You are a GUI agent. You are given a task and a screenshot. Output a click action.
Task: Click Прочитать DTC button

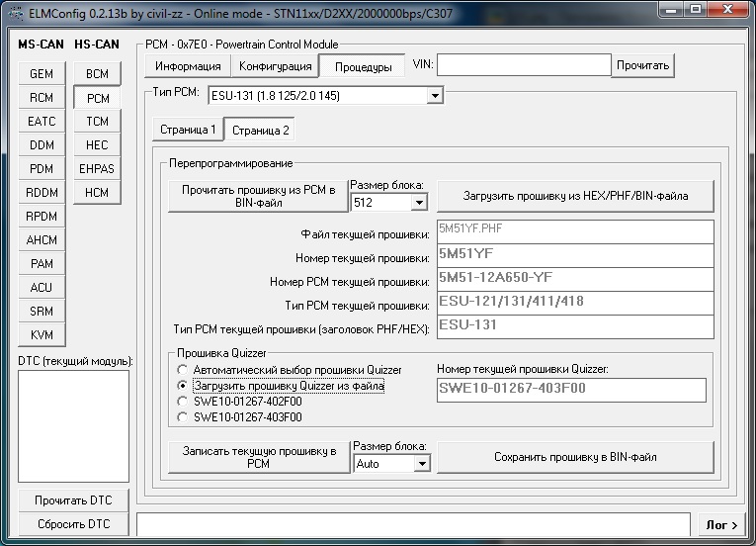pos(73,500)
